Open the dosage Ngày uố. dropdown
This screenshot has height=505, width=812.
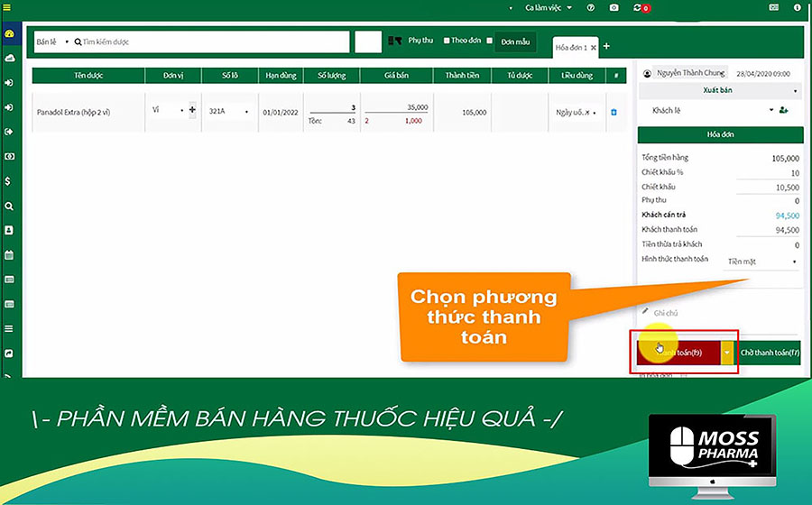coord(576,113)
